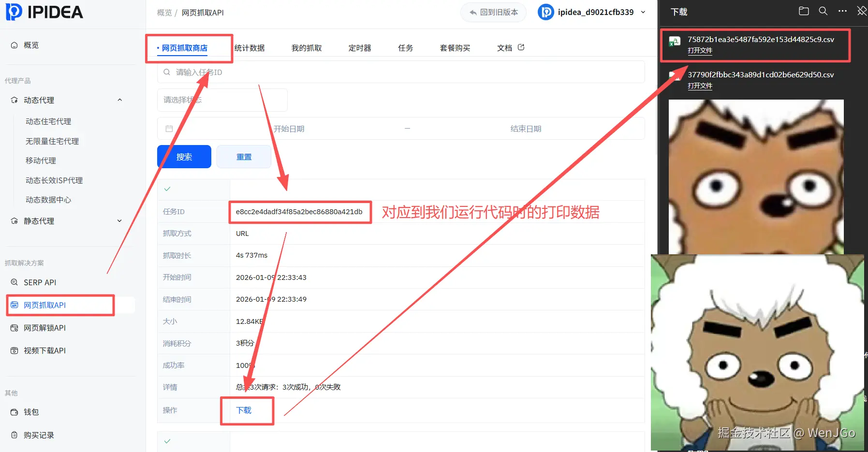Open downloads folder icon in 下载 panel

pyautogui.click(x=804, y=11)
